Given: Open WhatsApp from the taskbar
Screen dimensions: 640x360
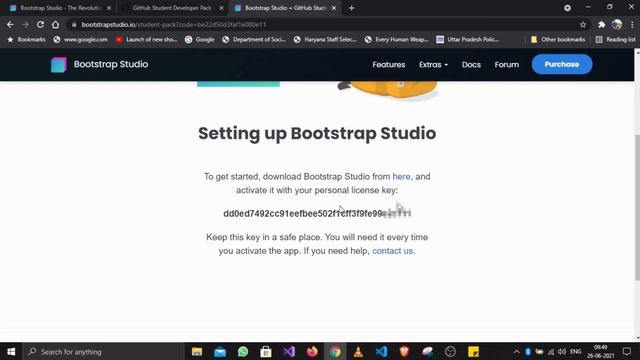Looking at the screenshot, I should 243,351.
